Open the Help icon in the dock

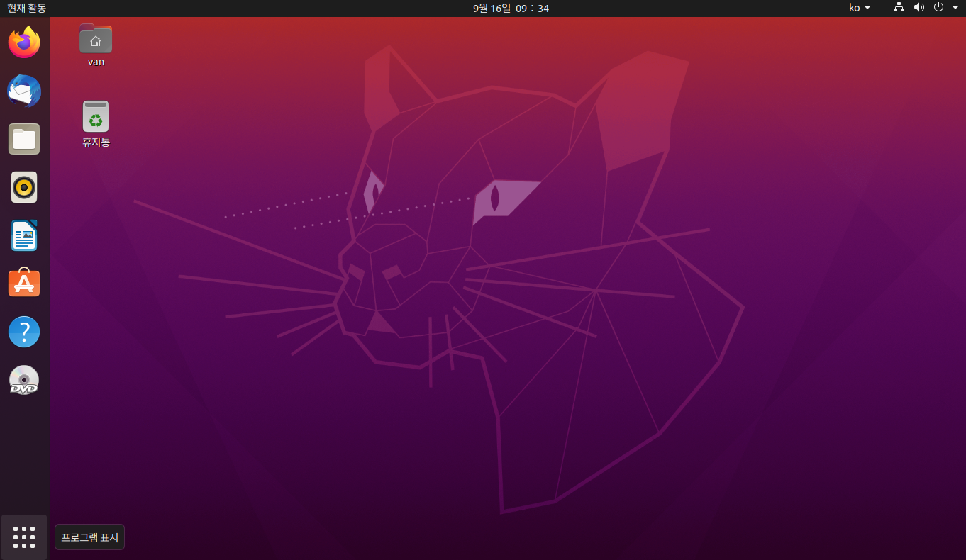[24, 332]
